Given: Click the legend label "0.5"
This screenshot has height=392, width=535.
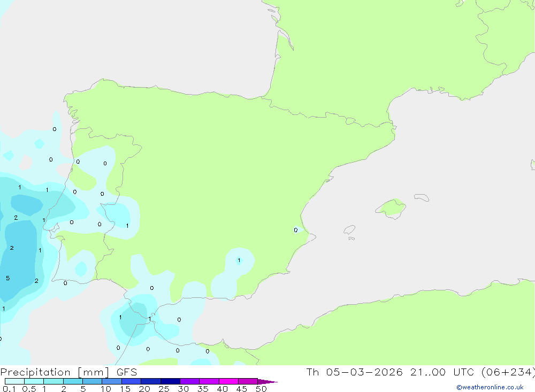Looking at the screenshot, I should click(x=29, y=389).
